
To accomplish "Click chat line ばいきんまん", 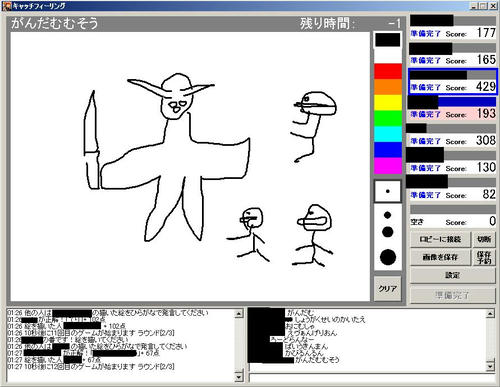I will (x=306, y=346).
